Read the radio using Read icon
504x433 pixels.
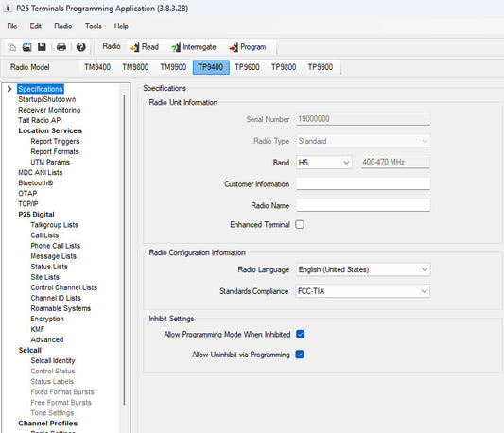145,47
